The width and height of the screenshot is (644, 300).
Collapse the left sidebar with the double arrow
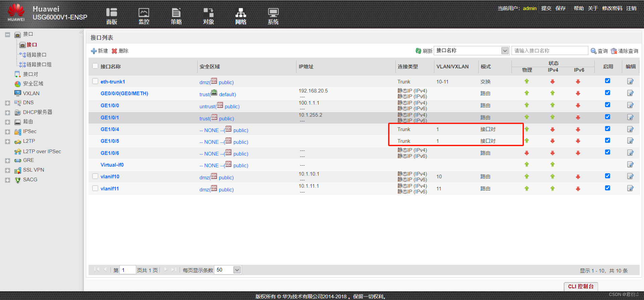pos(81,33)
